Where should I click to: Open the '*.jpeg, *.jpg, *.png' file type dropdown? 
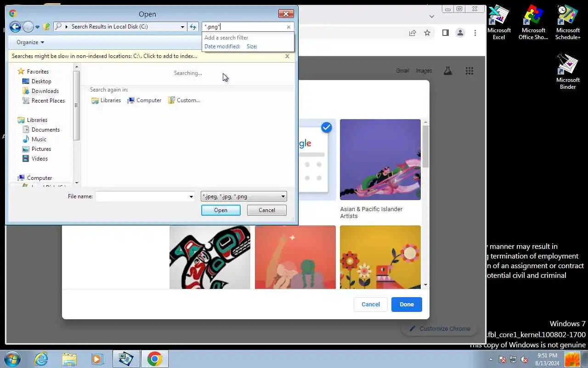pyautogui.click(x=244, y=196)
